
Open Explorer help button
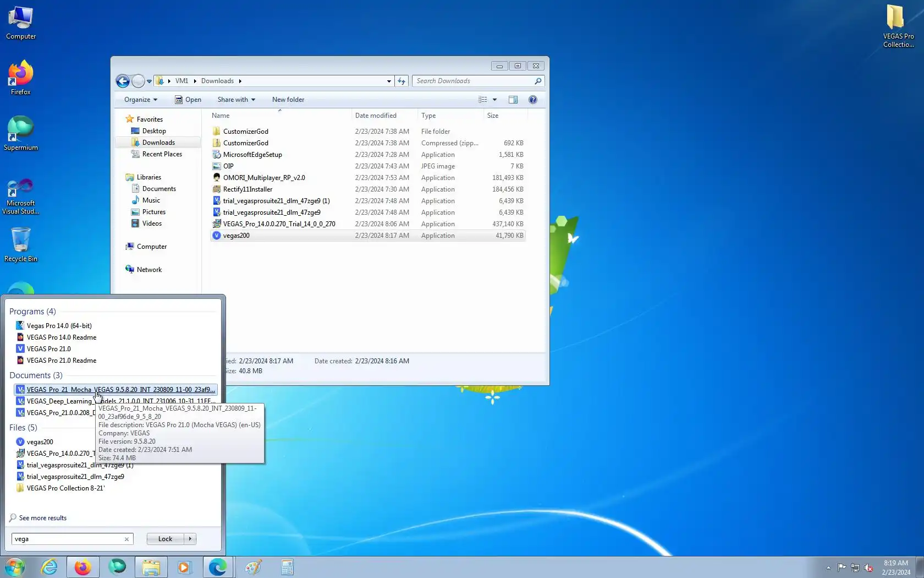coord(532,100)
